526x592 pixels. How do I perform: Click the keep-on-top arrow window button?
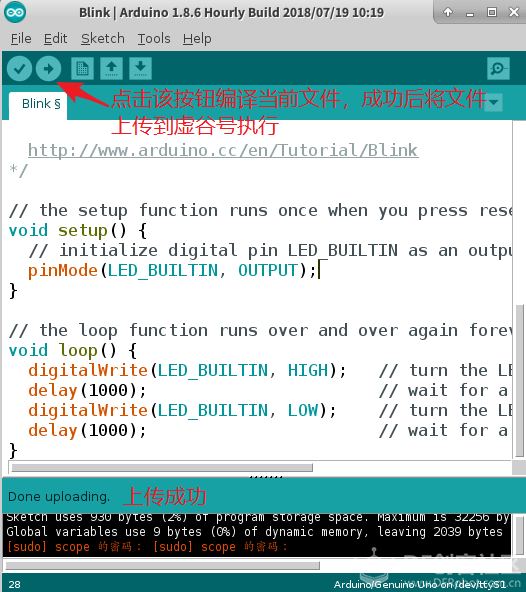pyautogui.click(x=448, y=12)
